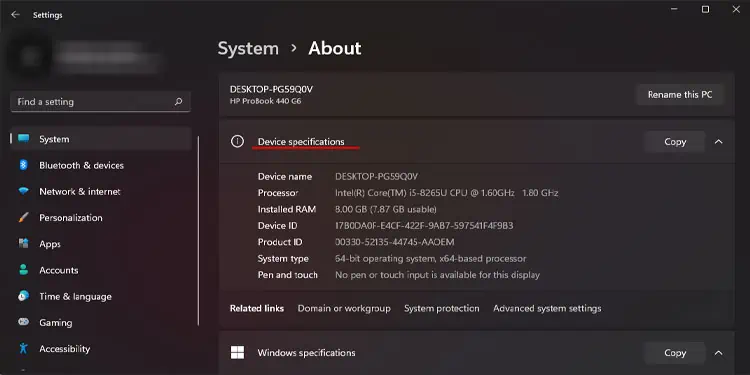Click the Personalization paintbrush icon
Screen dimensions: 750x375
click(23, 218)
